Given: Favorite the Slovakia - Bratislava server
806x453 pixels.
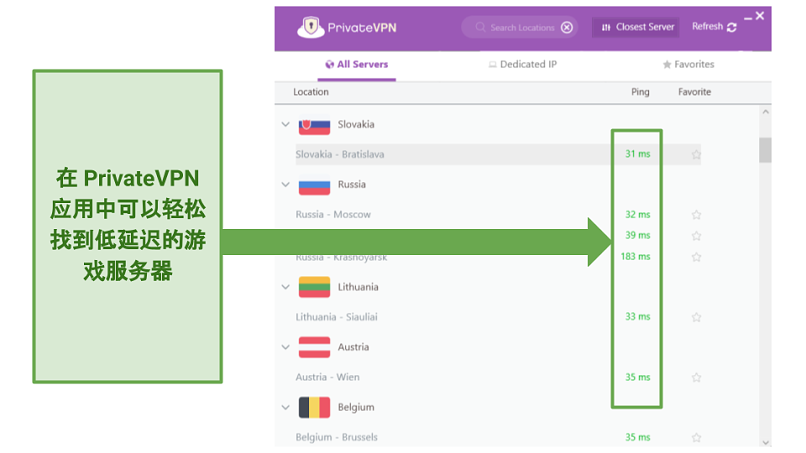Looking at the screenshot, I should coord(696,154).
